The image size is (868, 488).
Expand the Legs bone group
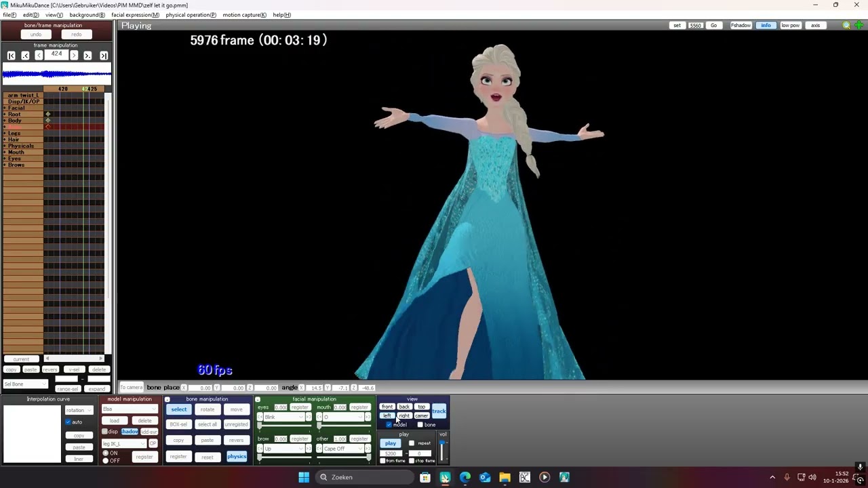point(5,134)
